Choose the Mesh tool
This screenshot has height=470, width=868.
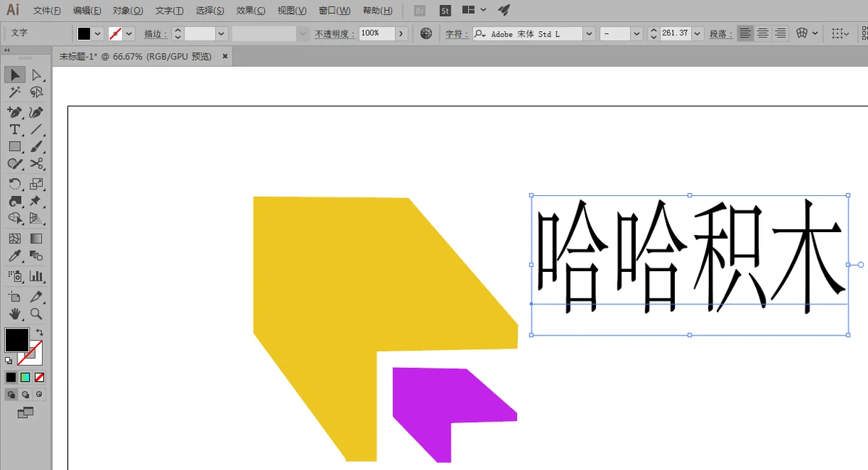click(x=15, y=238)
